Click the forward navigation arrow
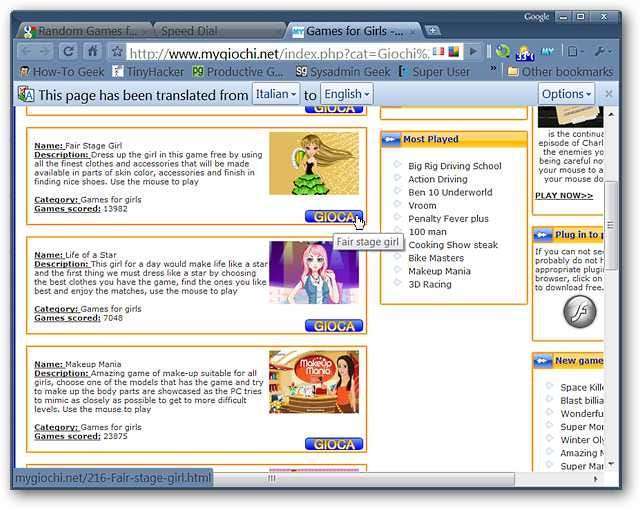This screenshot has height=508, width=640. [44, 51]
